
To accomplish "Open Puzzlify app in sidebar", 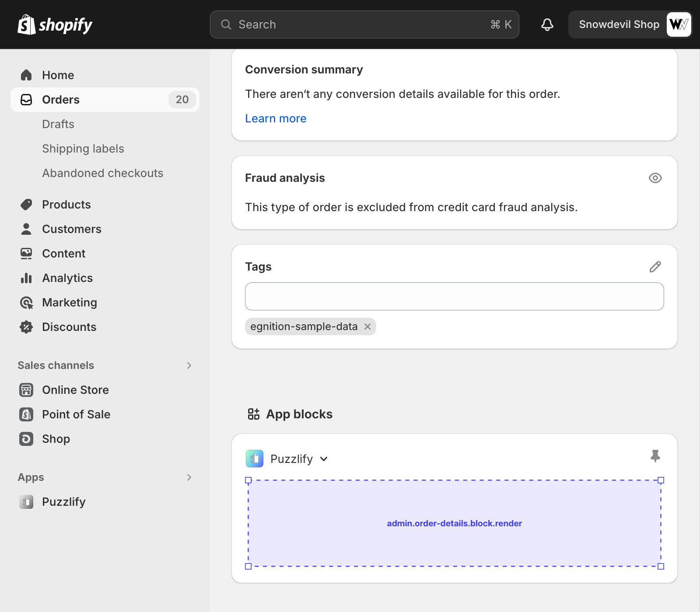I will (x=63, y=502).
